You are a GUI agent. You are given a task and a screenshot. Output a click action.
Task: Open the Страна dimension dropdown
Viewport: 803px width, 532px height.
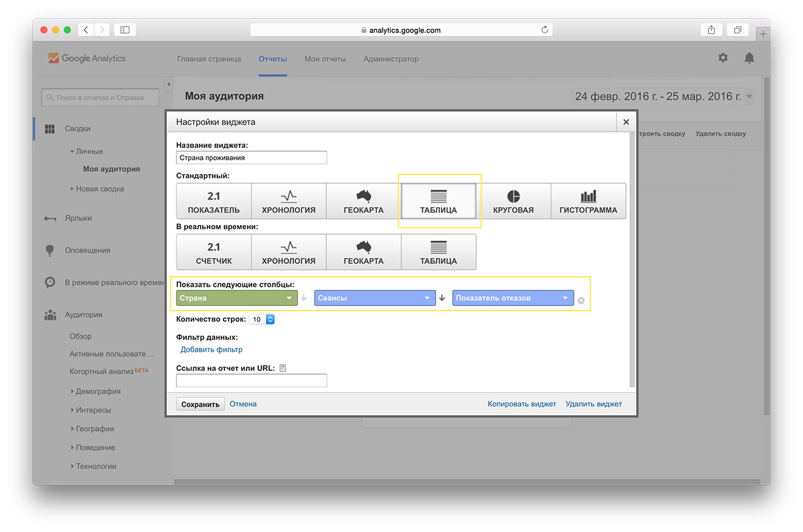(x=237, y=298)
